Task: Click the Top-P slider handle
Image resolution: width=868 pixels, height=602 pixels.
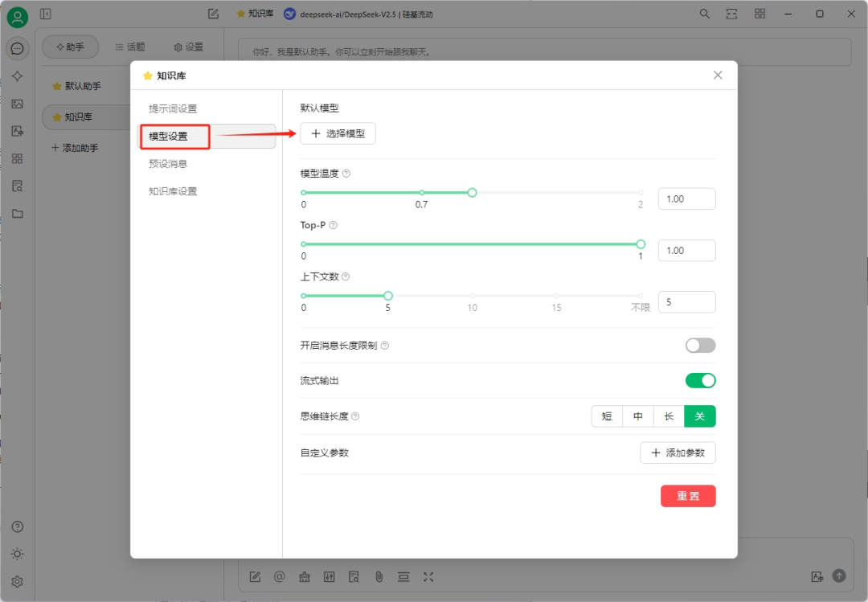Action: click(641, 244)
